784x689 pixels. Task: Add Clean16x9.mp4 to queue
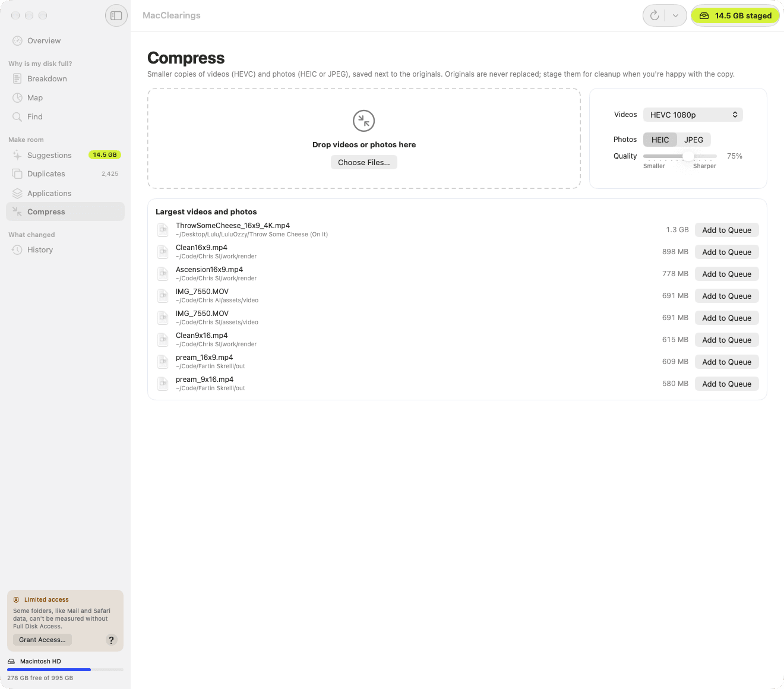pyautogui.click(x=726, y=252)
